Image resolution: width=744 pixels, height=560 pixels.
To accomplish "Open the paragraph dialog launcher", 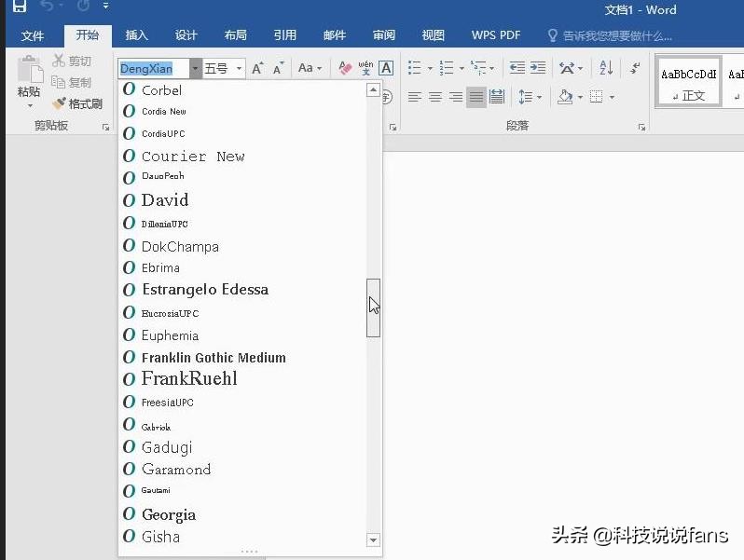I will 641,127.
